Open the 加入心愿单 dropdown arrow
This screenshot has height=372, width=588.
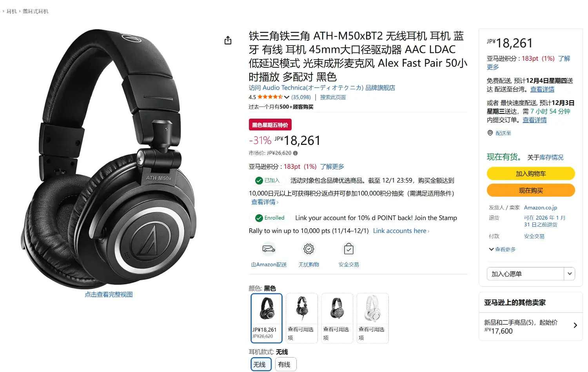pyautogui.click(x=570, y=274)
